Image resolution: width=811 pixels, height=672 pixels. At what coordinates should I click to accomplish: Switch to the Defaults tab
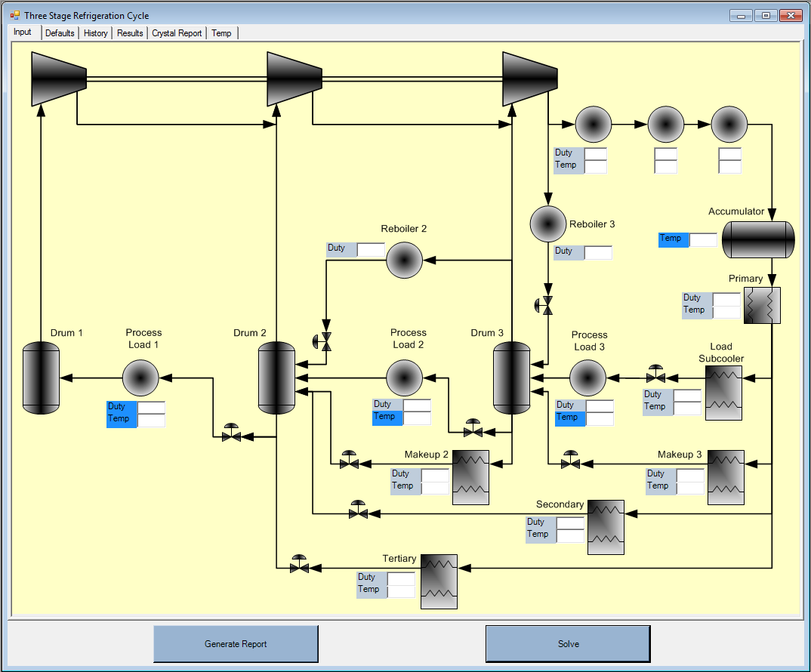tap(60, 33)
